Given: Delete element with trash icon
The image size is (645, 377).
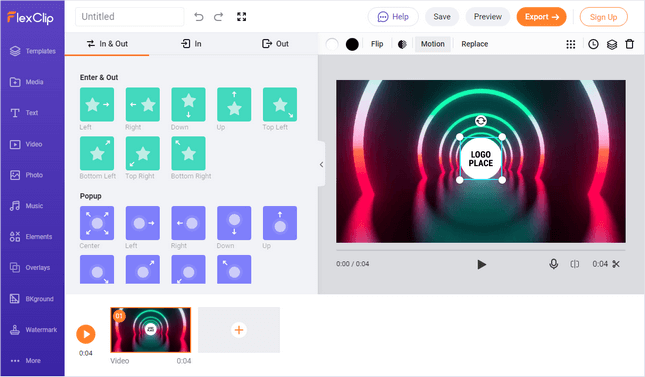Looking at the screenshot, I should [x=630, y=44].
